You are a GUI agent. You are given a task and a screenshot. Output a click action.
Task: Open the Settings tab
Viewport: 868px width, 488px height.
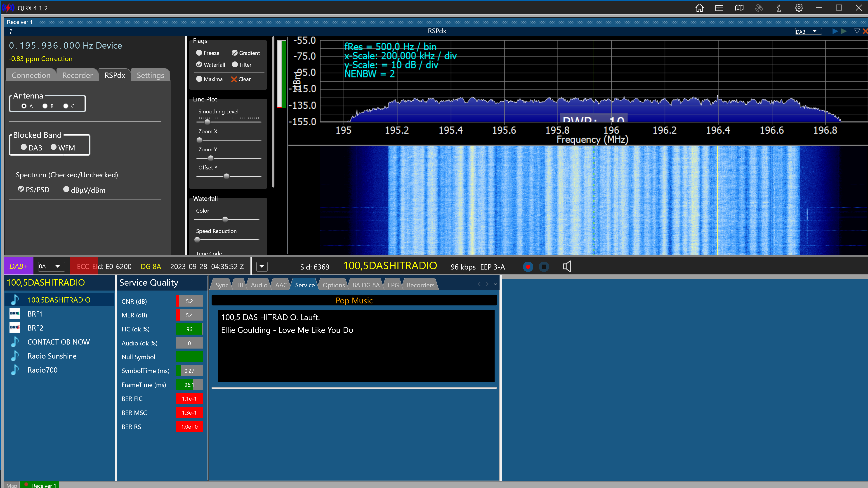click(x=150, y=75)
